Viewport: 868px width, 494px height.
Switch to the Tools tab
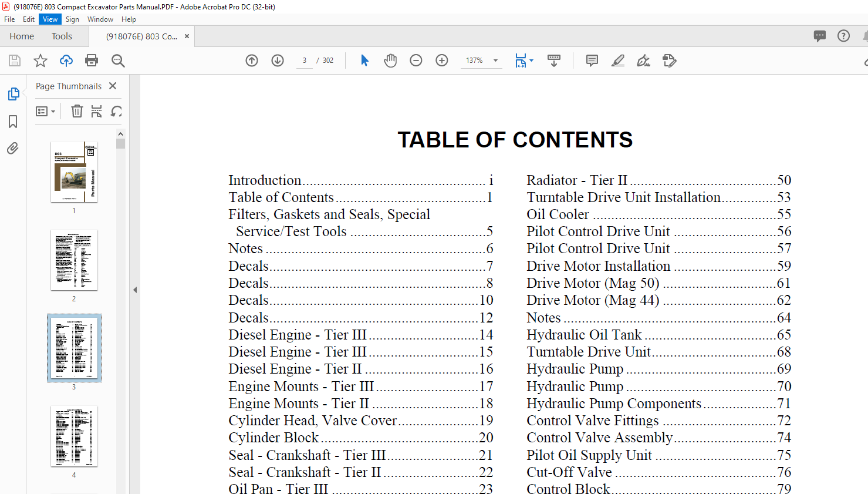point(62,36)
